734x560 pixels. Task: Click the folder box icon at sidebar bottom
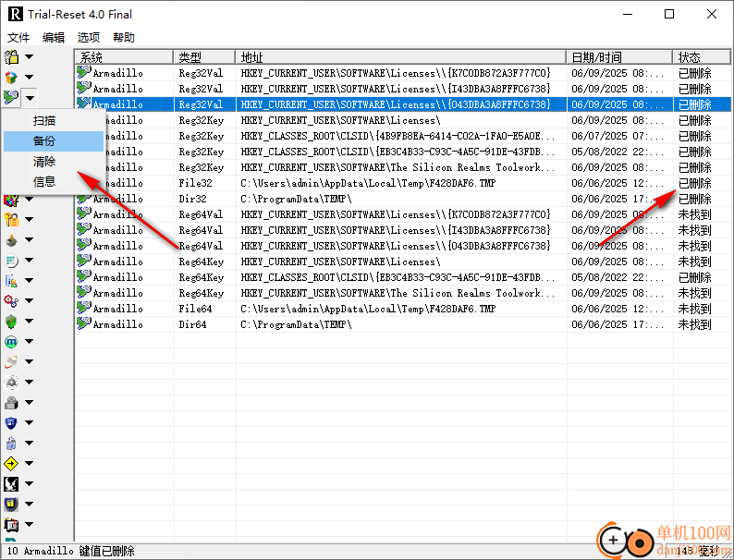click(11, 525)
